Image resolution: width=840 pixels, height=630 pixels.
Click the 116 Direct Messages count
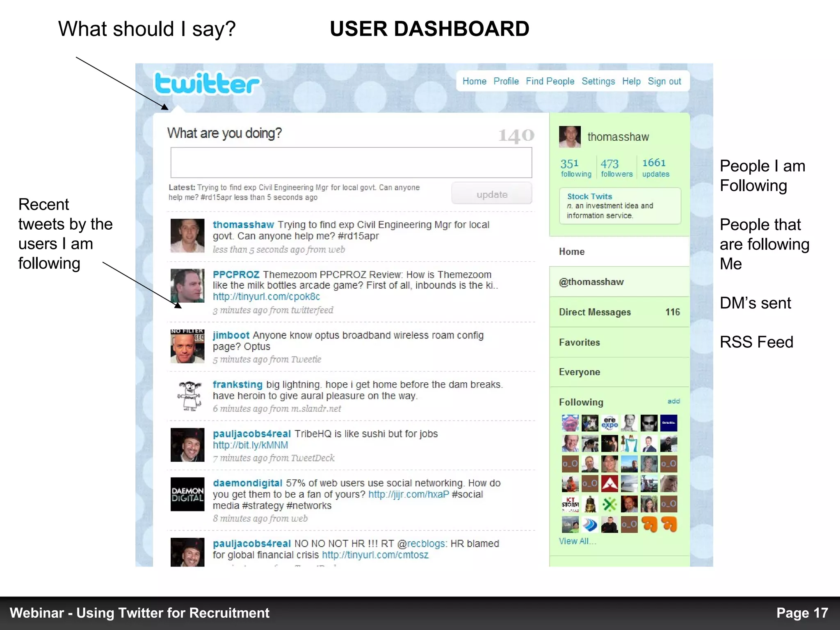click(x=672, y=312)
